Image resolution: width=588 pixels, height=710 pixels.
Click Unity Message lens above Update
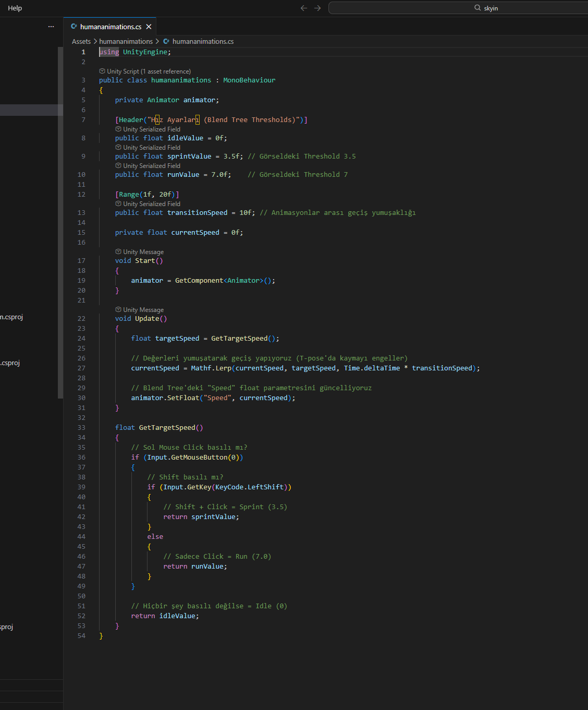[x=139, y=310]
